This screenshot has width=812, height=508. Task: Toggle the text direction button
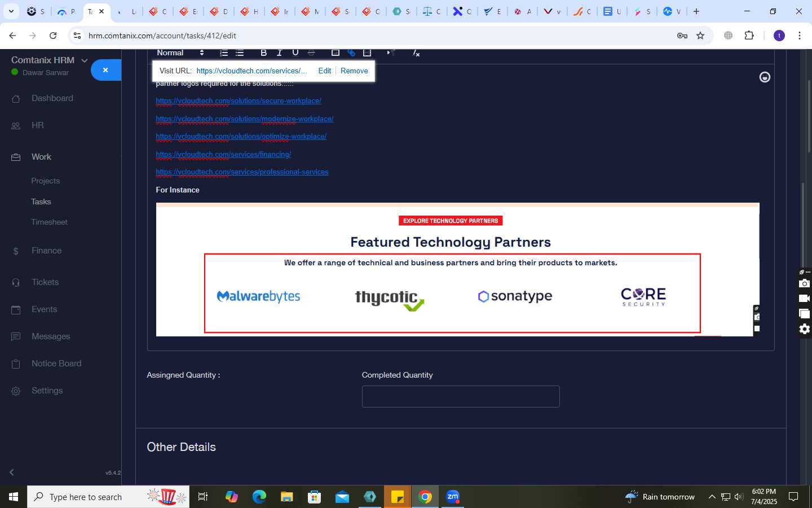point(391,52)
